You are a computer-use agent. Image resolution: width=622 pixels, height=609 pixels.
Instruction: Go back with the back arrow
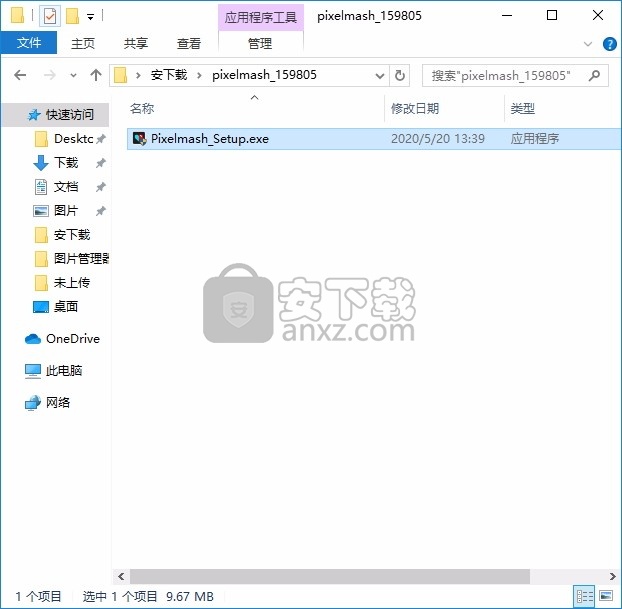click(x=20, y=75)
